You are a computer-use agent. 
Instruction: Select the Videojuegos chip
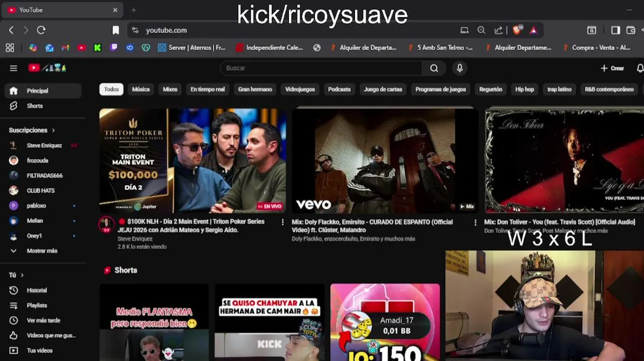point(300,89)
